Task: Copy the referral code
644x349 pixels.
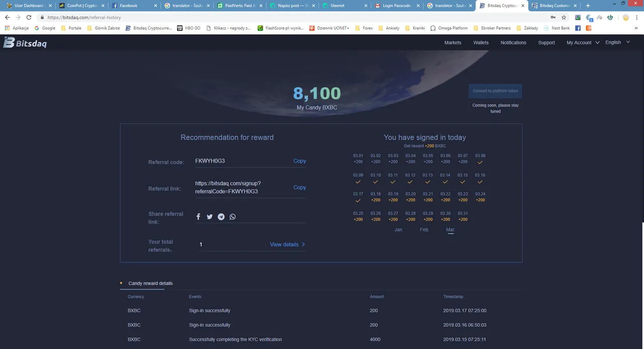Action: coord(299,161)
